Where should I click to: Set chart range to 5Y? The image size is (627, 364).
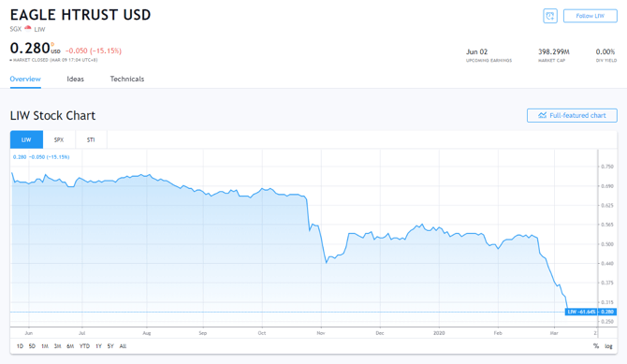pyautogui.click(x=110, y=346)
